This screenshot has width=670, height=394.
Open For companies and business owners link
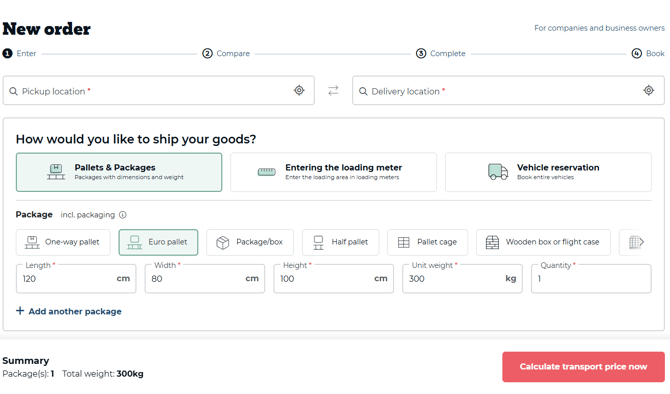click(599, 28)
